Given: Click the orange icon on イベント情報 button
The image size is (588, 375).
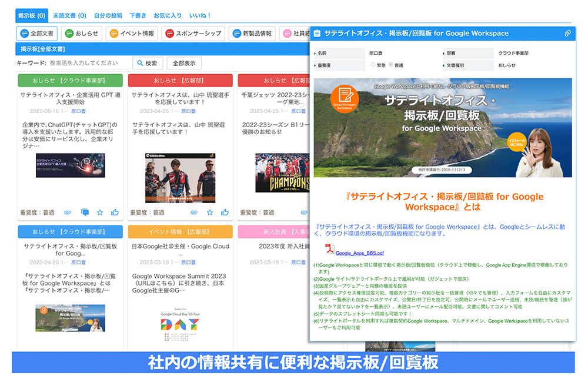Looking at the screenshot, I should point(114,34).
